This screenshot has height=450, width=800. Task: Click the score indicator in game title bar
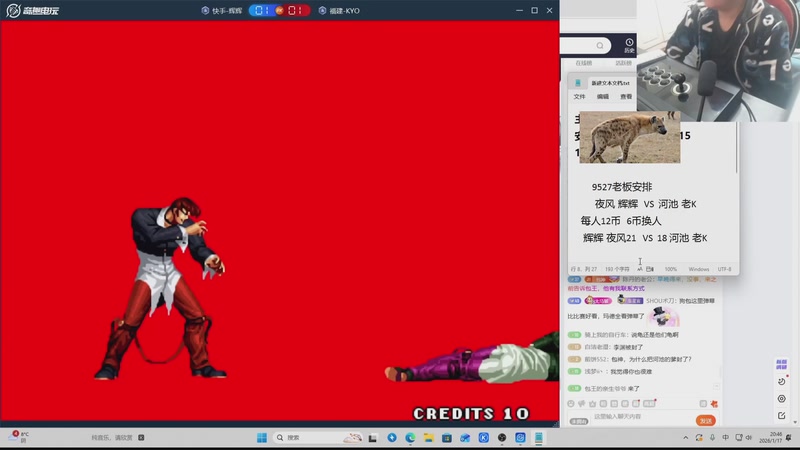click(x=280, y=11)
